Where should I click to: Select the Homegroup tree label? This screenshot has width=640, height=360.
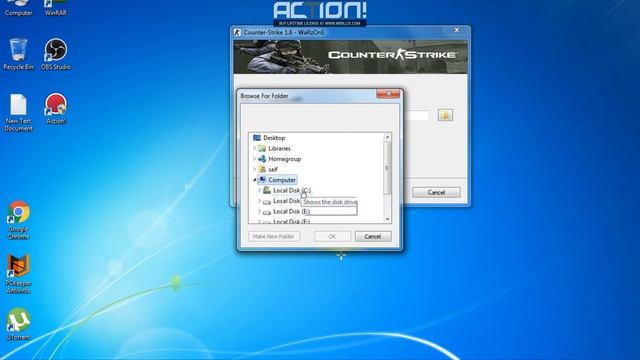[284, 159]
